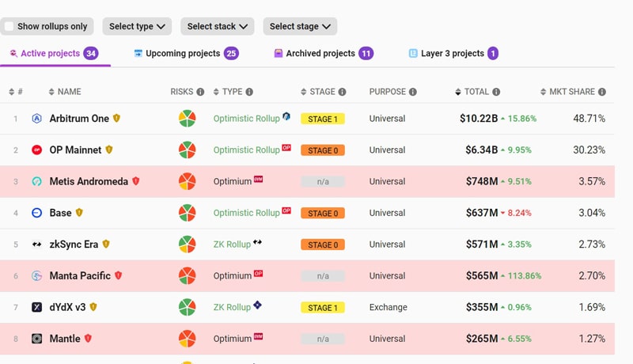Screen dimensions: 633x364
Task: Click the OP stack badge in OP Mainnet row
Action: coord(286,148)
